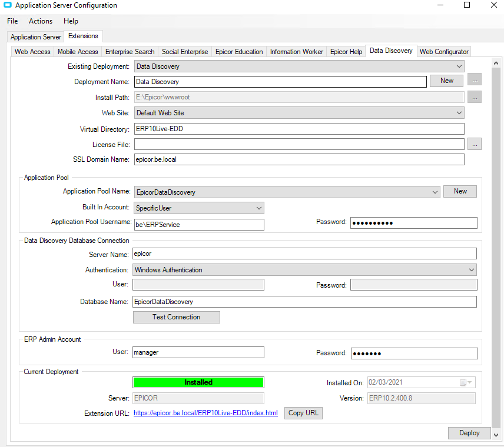504x447 pixels.
Task: Click the Install Path field
Action: [x=299, y=97]
